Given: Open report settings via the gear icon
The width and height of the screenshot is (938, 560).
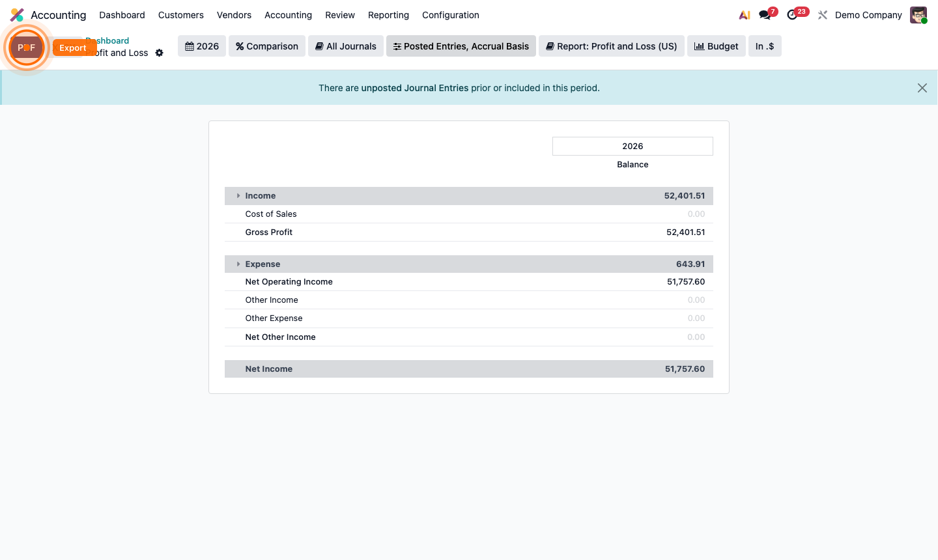Looking at the screenshot, I should (x=159, y=53).
